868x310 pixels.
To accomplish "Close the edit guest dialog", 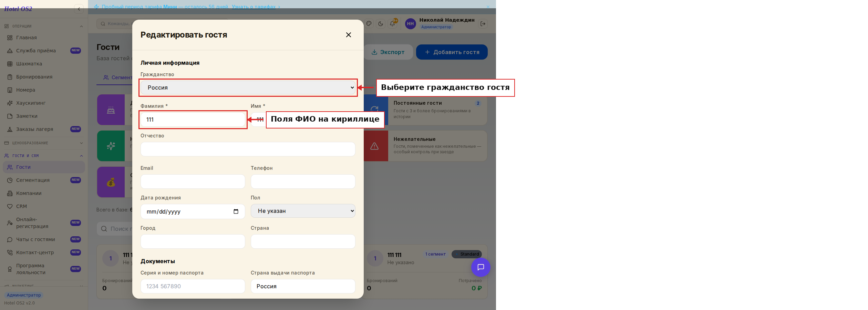I will pyautogui.click(x=348, y=35).
